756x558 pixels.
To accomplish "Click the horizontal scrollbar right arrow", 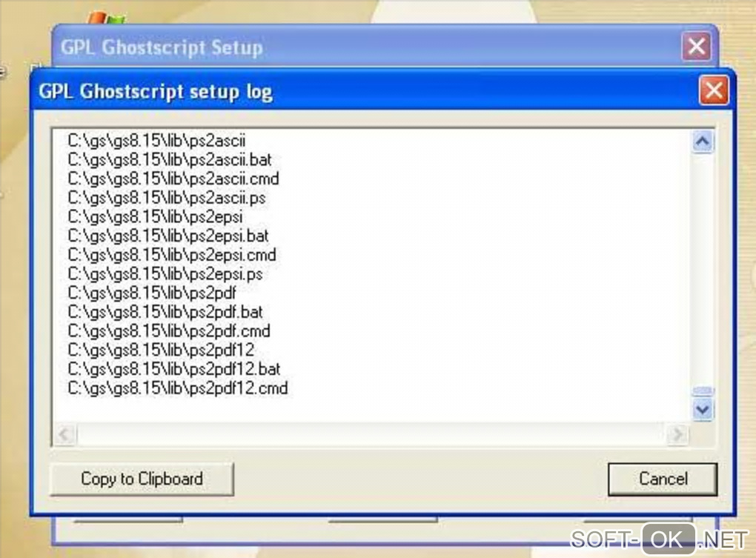I will (x=677, y=435).
